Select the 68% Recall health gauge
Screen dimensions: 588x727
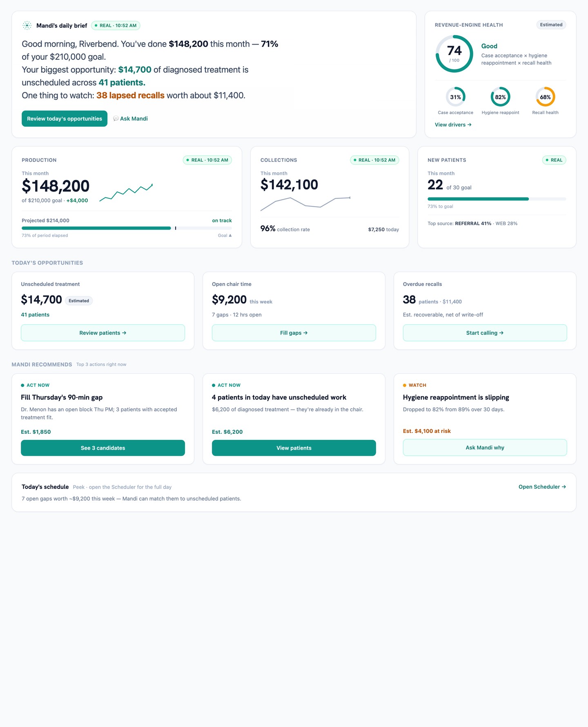545,97
